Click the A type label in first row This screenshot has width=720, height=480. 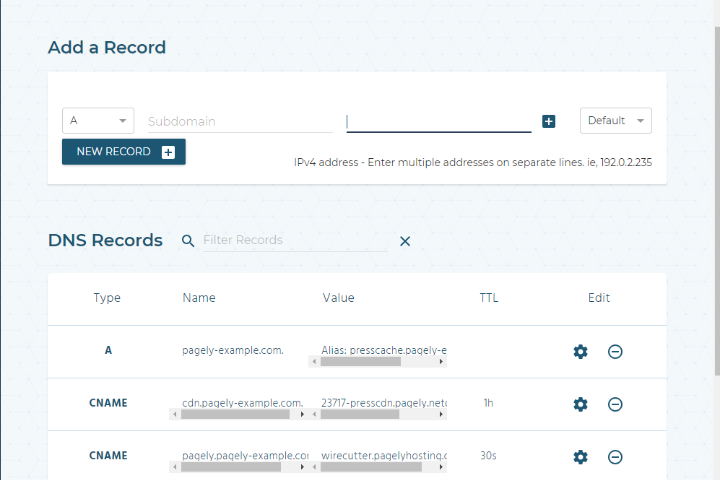[x=108, y=350]
